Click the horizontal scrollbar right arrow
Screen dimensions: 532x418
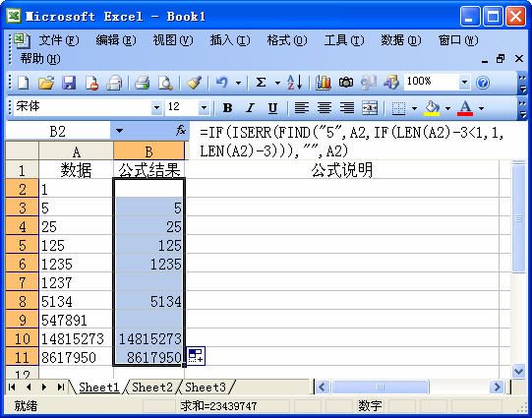click(x=497, y=387)
